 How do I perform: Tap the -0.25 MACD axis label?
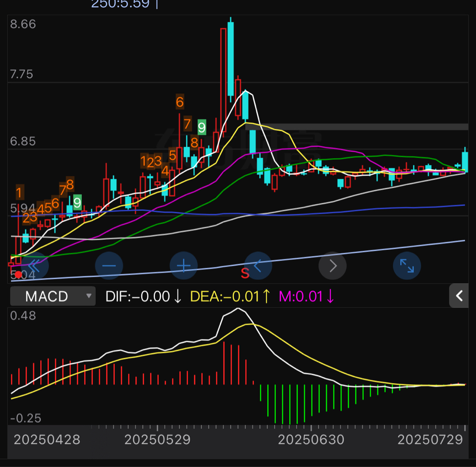pyautogui.click(x=26, y=419)
